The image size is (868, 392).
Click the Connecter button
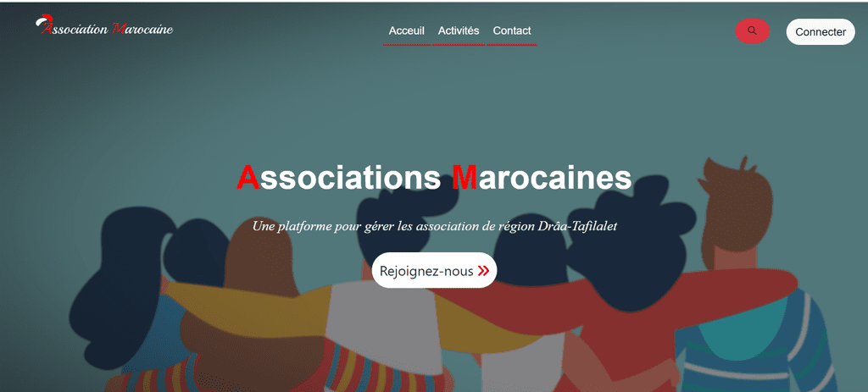[821, 32]
